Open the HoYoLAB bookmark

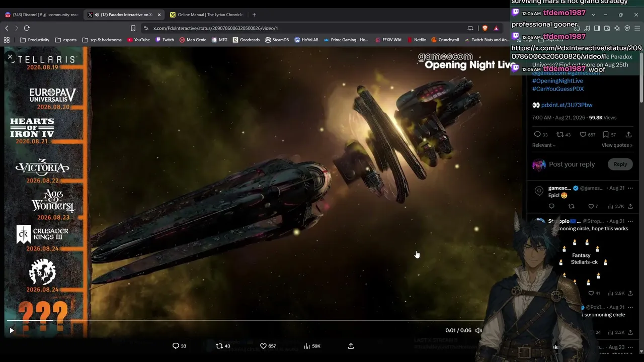click(x=306, y=40)
